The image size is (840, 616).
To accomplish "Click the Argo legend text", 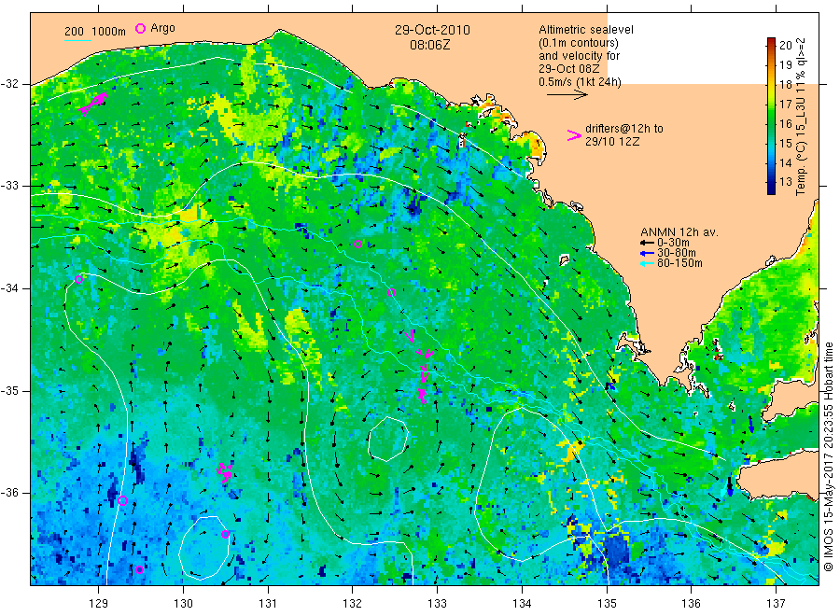I will [x=162, y=28].
